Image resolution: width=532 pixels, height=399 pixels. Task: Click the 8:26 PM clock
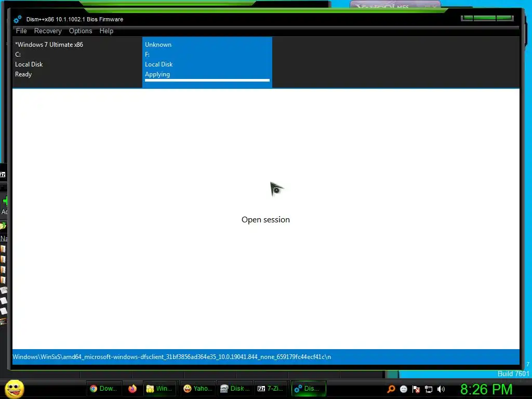[486, 389]
